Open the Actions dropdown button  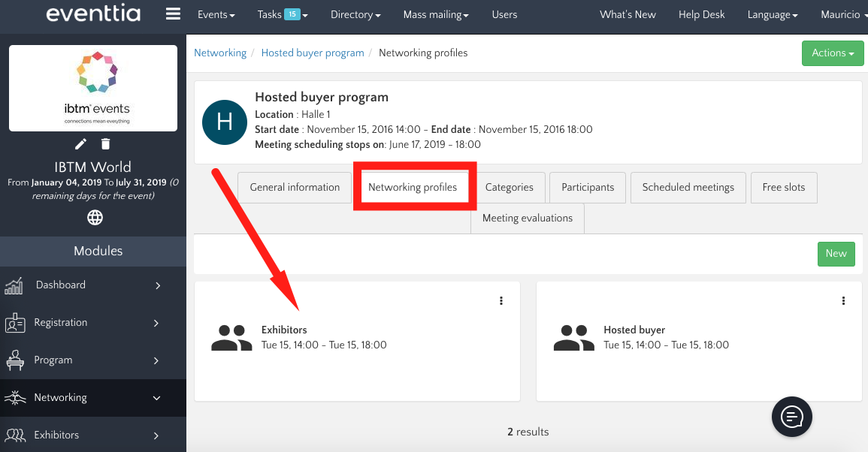coord(833,53)
